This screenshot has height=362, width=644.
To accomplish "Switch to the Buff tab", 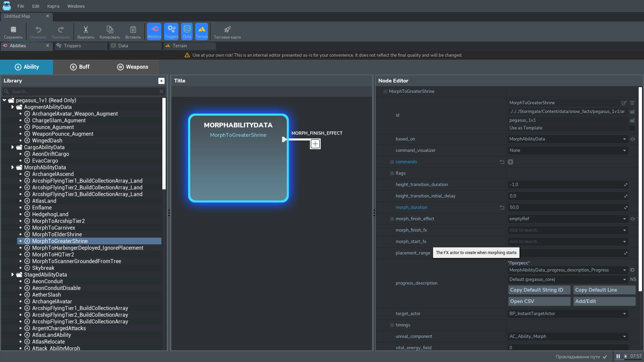I will tap(80, 67).
